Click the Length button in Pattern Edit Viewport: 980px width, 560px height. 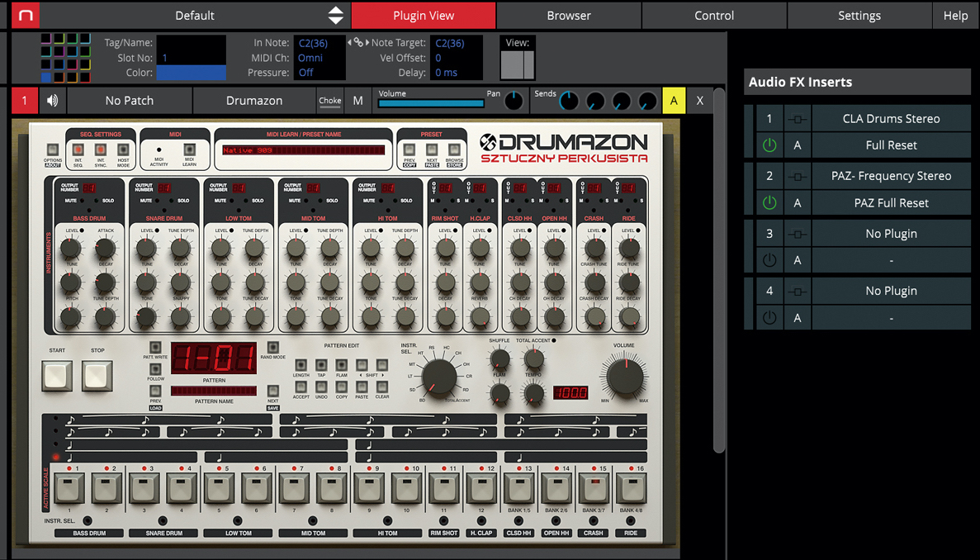(301, 365)
